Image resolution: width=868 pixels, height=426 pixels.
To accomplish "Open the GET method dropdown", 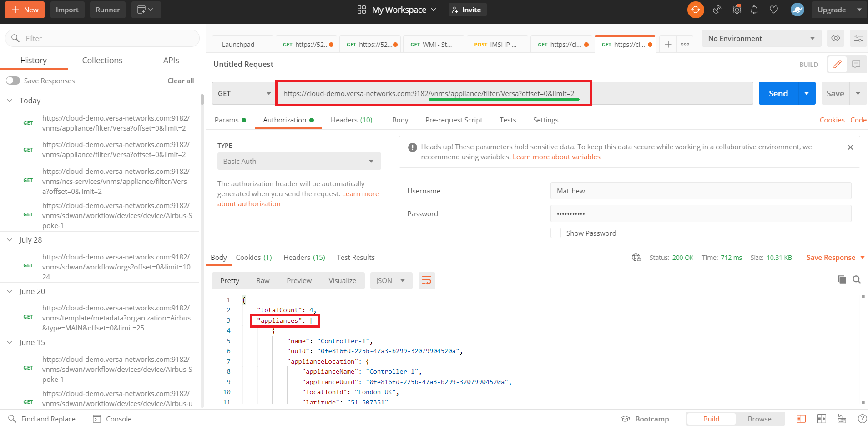I will (244, 93).
